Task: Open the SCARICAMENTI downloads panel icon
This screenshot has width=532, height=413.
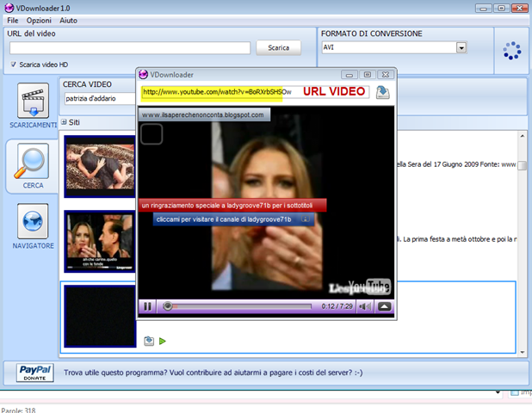Action: 33,101
